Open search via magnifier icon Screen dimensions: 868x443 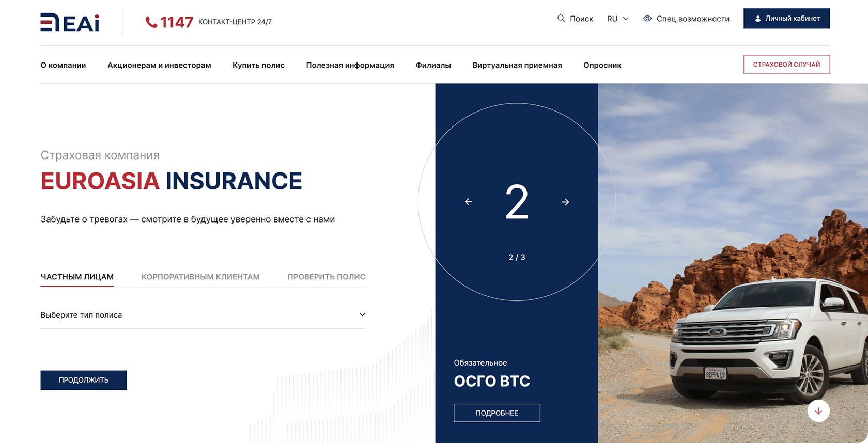561,19
